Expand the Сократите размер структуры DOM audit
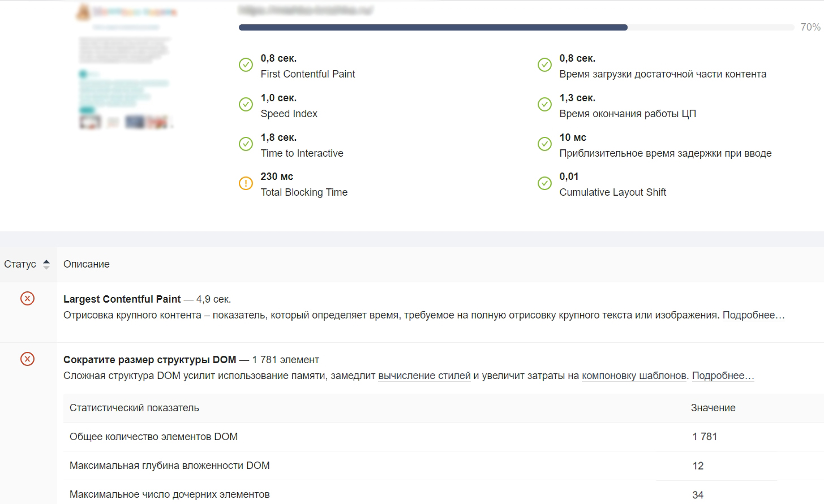Image resolution: width=824 pixels, height=504 pixels. pos(149,360)
